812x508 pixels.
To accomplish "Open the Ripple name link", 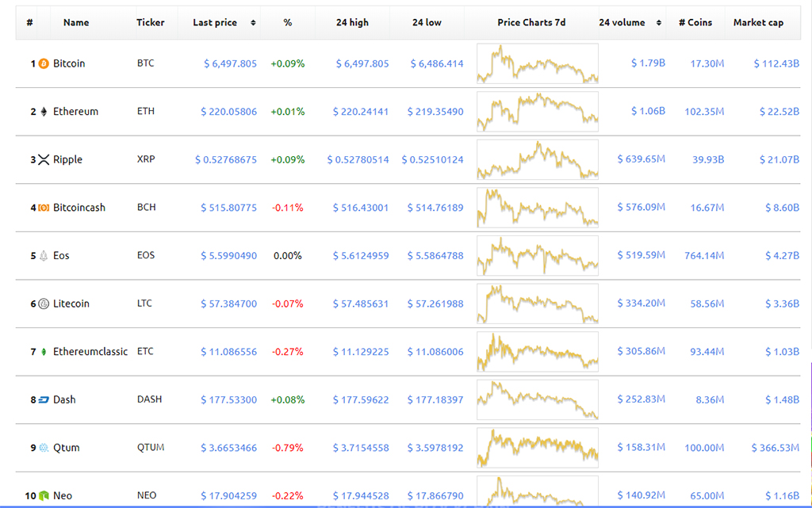I will [x=68, y=160].
